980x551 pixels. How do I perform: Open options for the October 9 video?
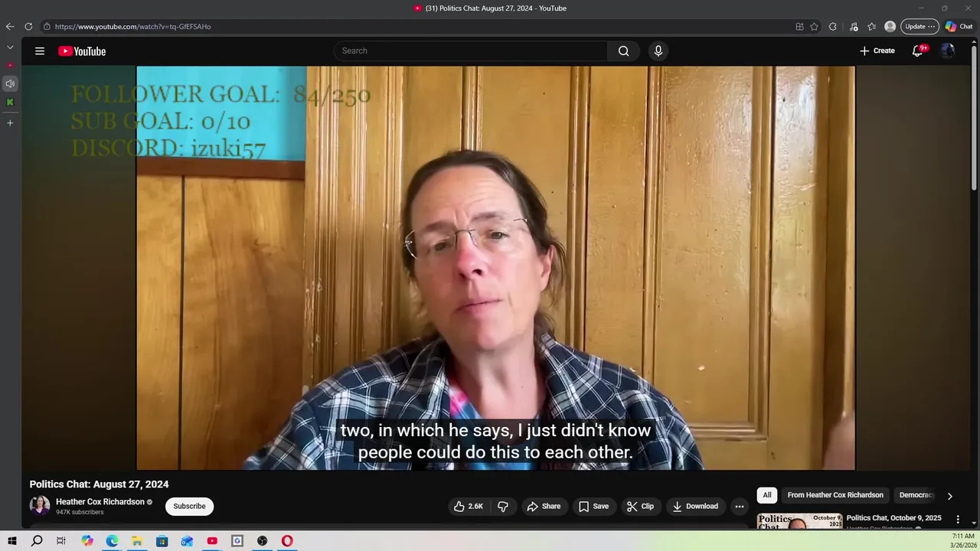pyautogui.click(x=957, y=520)
